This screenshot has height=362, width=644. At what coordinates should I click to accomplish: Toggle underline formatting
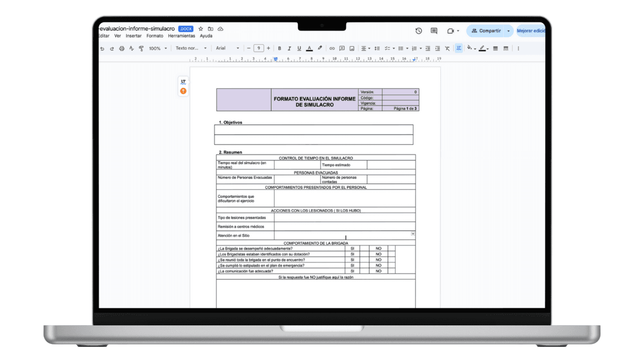tap(299, 48)
